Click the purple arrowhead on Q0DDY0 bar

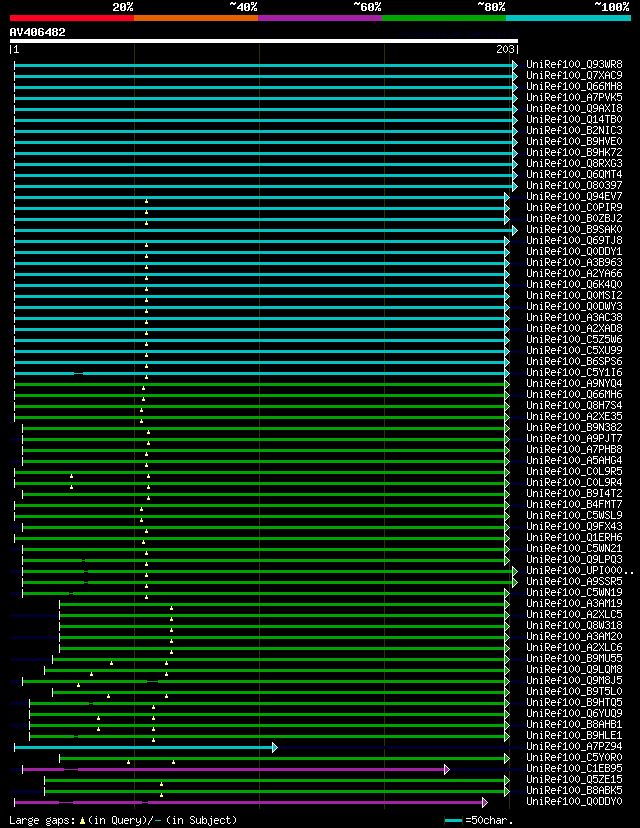click(x=485, y=803)
